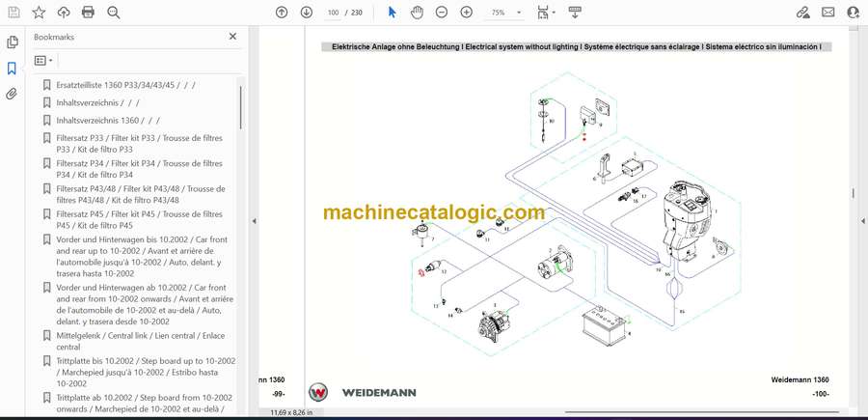Go to next page arrow
Viewport: 868px width, 420px height.
(x=306, y=13)
